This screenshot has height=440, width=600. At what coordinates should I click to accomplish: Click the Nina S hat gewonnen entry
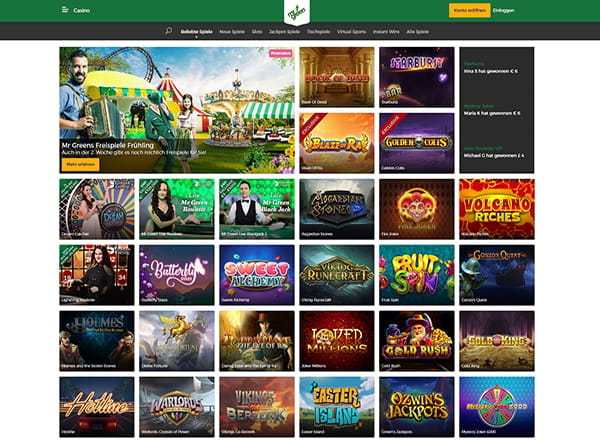point(491,71)
